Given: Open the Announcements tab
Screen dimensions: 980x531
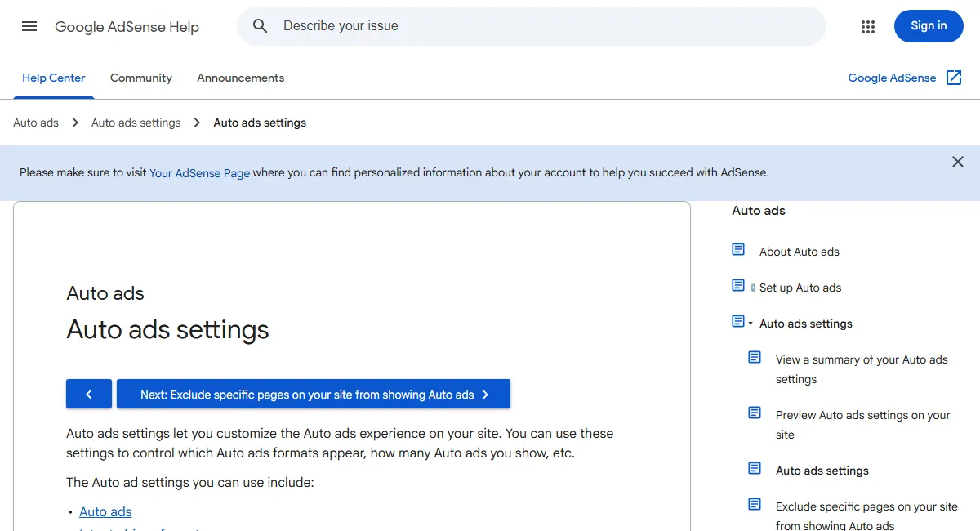Looking at the screenshot, I should pyautogui.click(x=241, y=78).
